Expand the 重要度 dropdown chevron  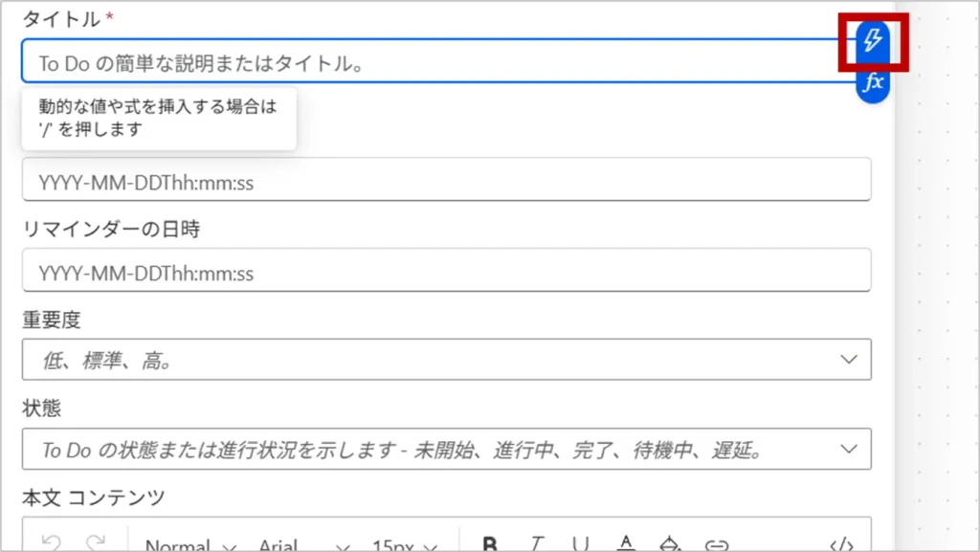click(x=848, y=360)
